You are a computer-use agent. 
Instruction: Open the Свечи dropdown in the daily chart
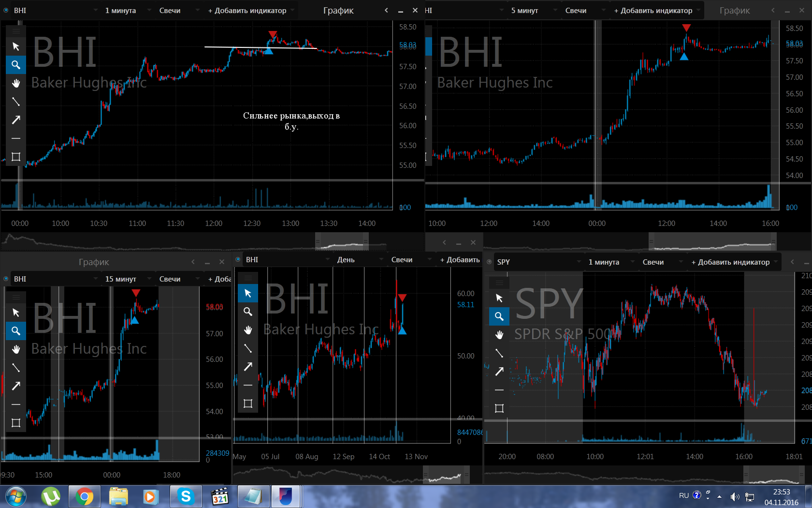[x=411, y=259]
